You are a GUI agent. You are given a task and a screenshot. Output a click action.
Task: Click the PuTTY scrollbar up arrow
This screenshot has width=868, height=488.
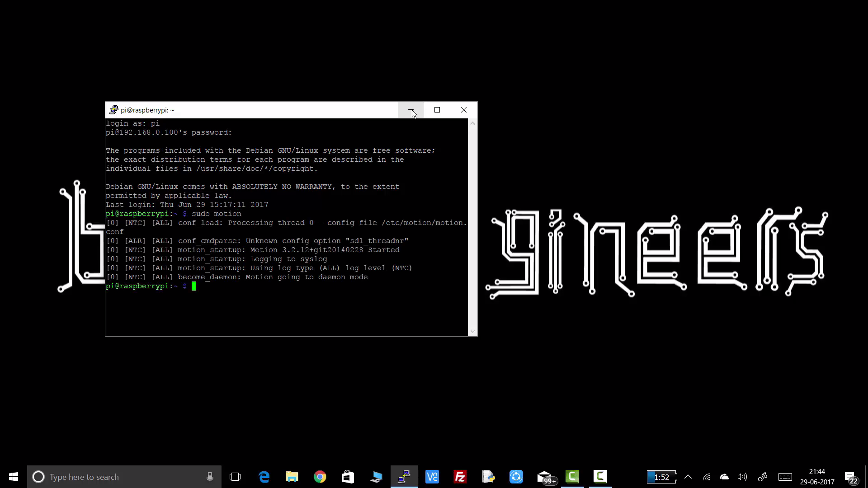472,123
